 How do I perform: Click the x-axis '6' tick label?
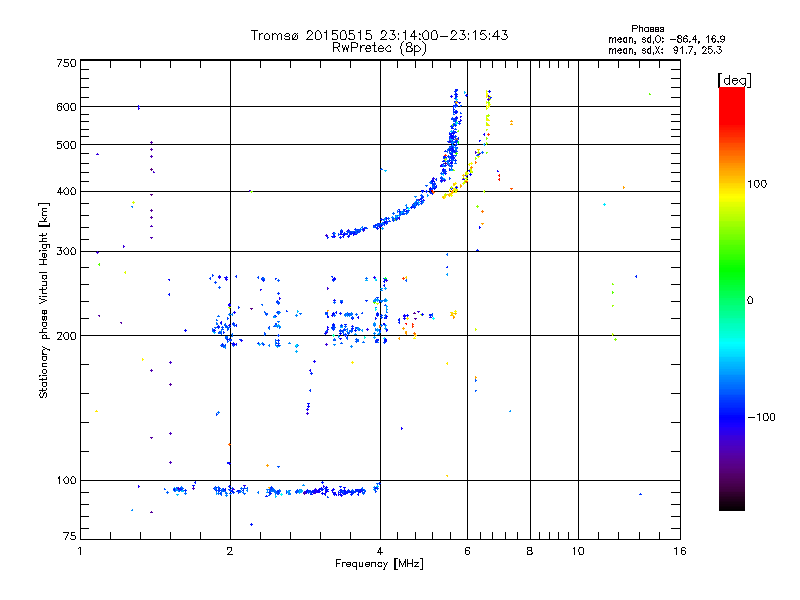pyautogui.click(x=467, y=551)
